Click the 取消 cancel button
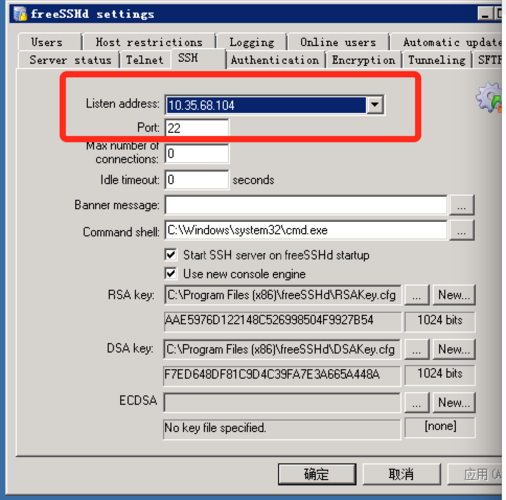506x500 pixels. pyautogui.click(x=401, y=474)
